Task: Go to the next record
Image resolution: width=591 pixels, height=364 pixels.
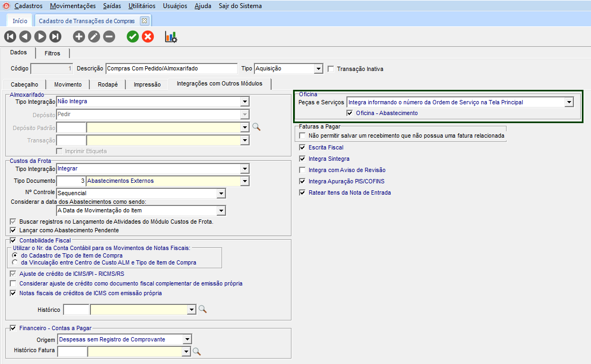Action: [x=40, y=37]
